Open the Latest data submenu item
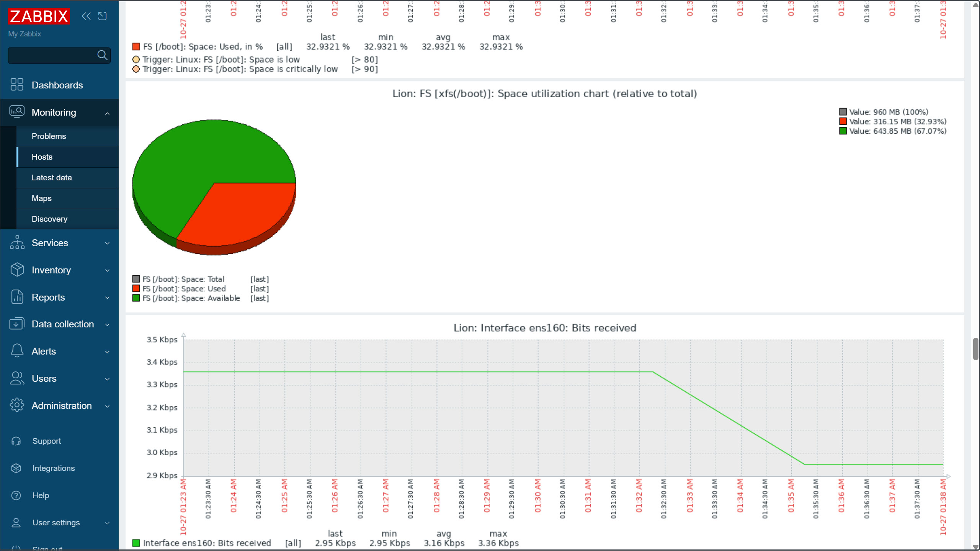980x551 pixels. [52, 178]
